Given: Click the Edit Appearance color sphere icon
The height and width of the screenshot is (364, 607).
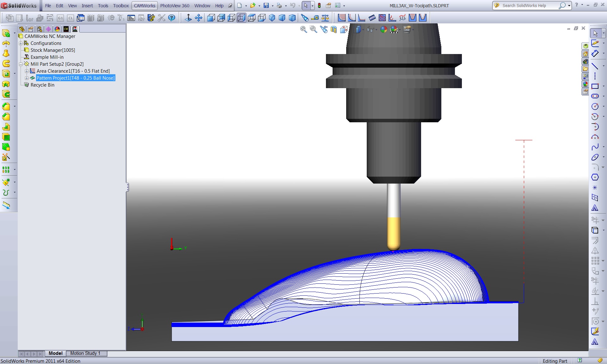Looking at the screenshot, I should (x=384, y=29).
